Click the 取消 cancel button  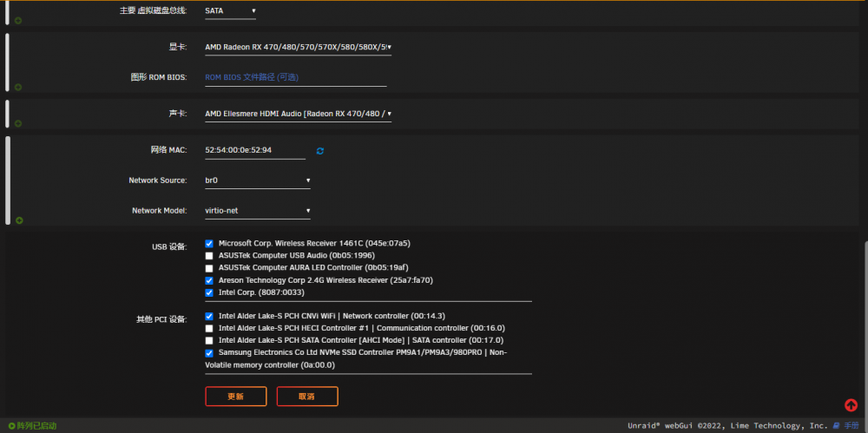pyautogui.click(x=307, y=397)
